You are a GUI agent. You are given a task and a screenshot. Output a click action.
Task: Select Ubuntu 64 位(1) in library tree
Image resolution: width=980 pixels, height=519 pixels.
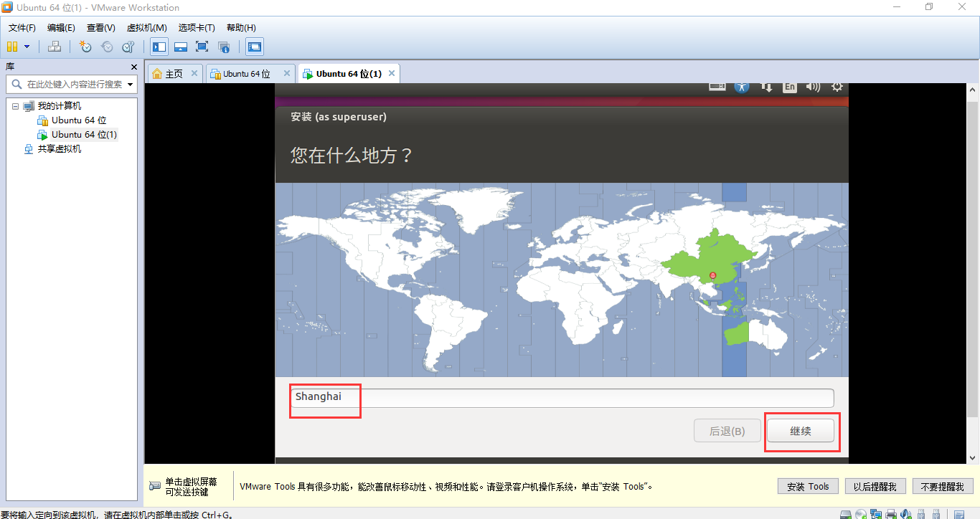click(x=84, y=135)
